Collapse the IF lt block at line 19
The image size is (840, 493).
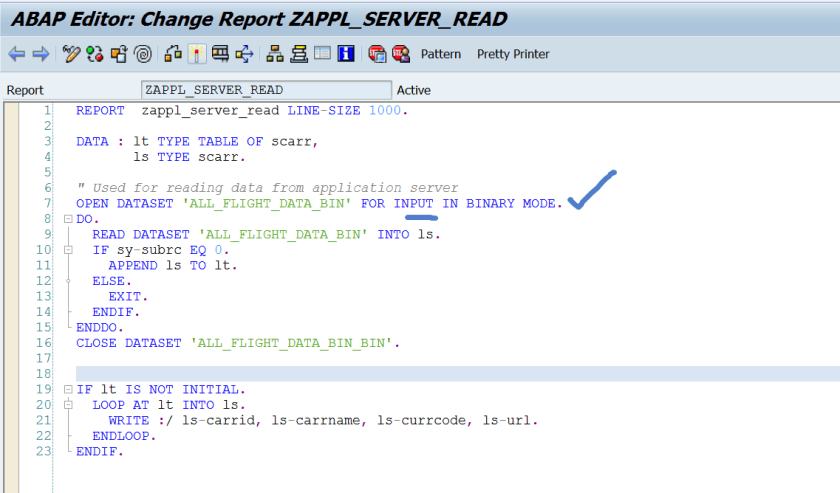[x=68, y=390]
